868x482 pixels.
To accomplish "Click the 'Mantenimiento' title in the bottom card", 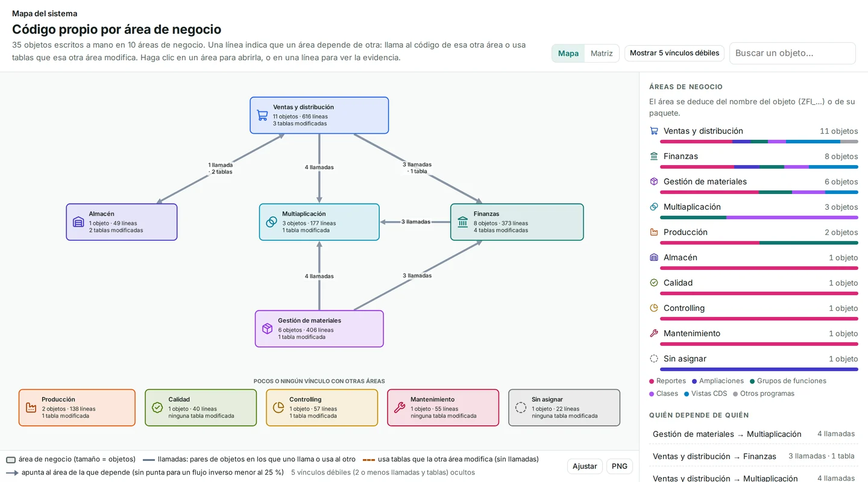I will (x=432, y=399).
